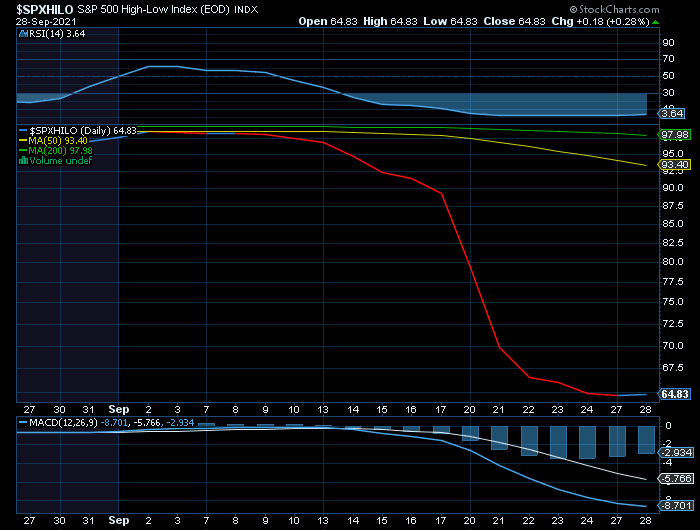Select the $SPXHILO ticker symbol title
The width and height of the screenshot is (700, 530).
point(45,9)
